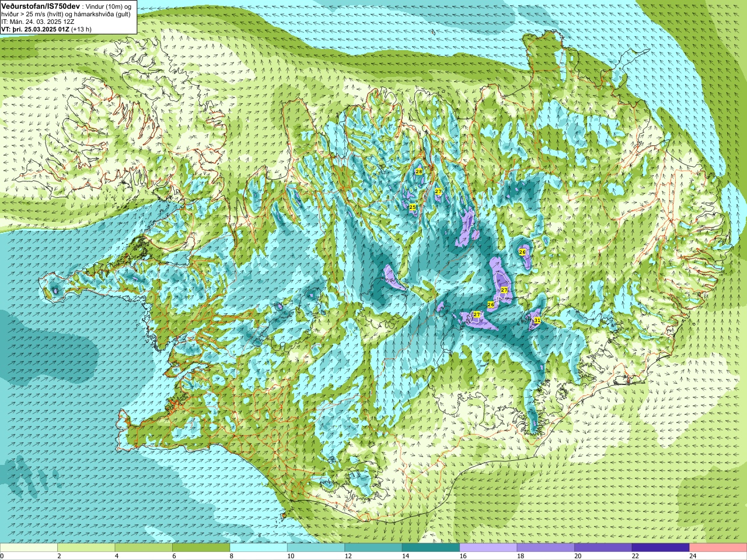This screenshot has width=747, height=560.
Task: Click the valid time 'VT: þri. 25.03.2025 01Z'
Action: tap(35, 29)
